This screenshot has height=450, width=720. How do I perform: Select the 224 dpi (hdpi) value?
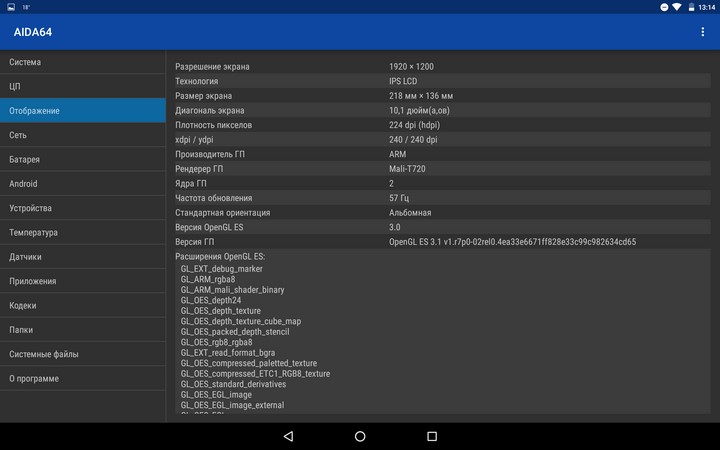(x=414, y=125)
